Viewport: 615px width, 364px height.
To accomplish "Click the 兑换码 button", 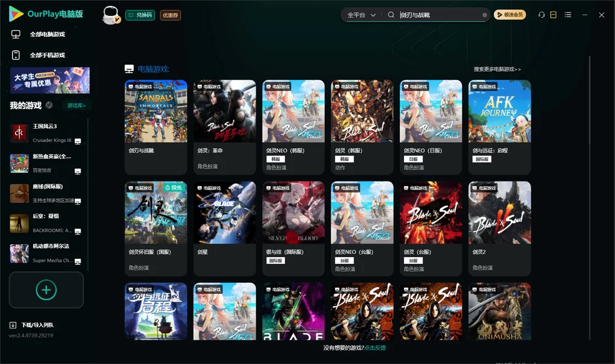I will (140, 15).
